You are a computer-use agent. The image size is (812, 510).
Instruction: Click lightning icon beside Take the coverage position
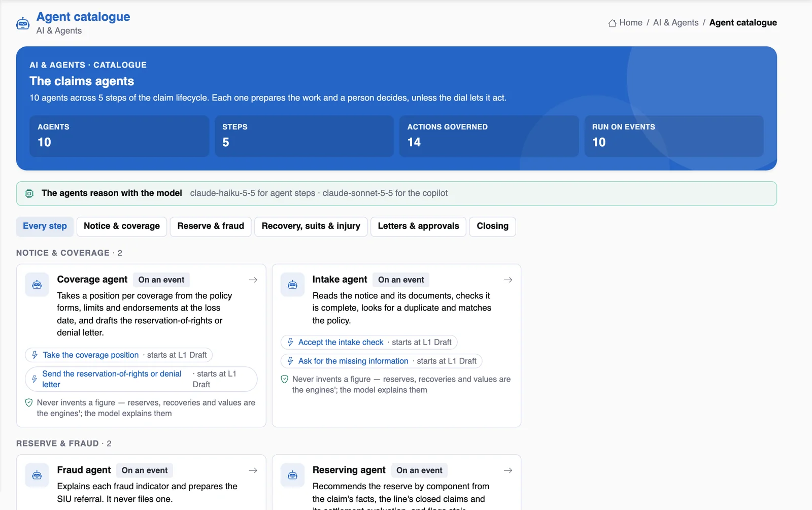35,355
